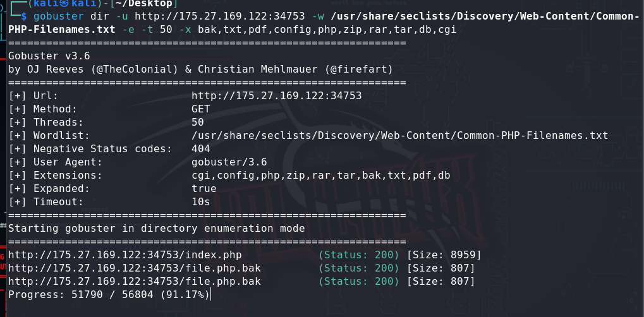Image resolution: width=644 pixels, height=317 pixels.
Task: Click the 'Starting gobuster in directory enumeration mode' line
Action: (x=156, y=229)
